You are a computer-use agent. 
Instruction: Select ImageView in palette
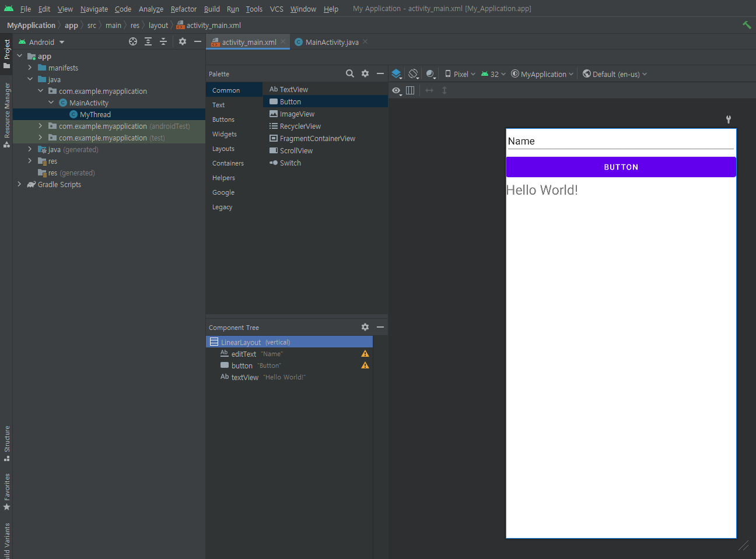click(x=325, y=114)
